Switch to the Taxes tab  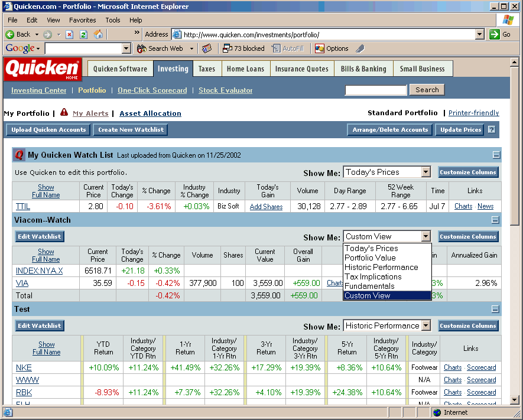pos(207,69)
